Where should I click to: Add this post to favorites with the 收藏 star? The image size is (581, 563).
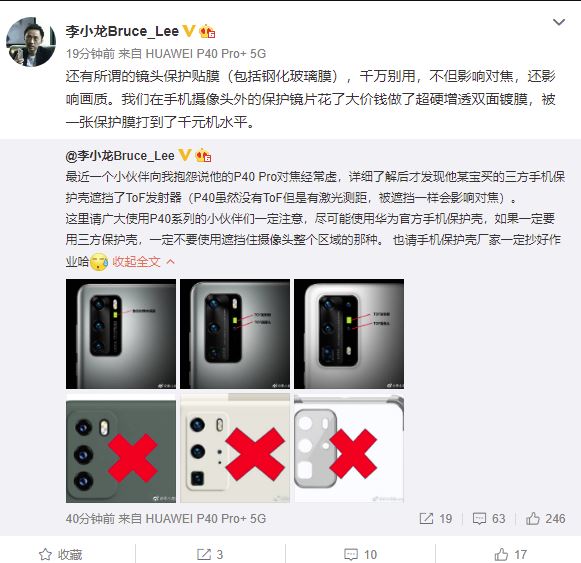click(60, 554)
